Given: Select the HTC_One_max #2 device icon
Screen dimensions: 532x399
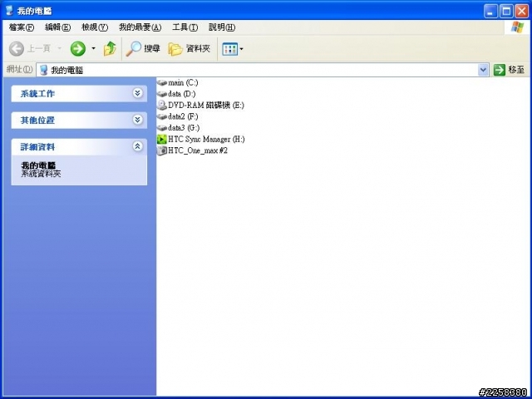Looking at the screenshot, I should click(162, 150).
